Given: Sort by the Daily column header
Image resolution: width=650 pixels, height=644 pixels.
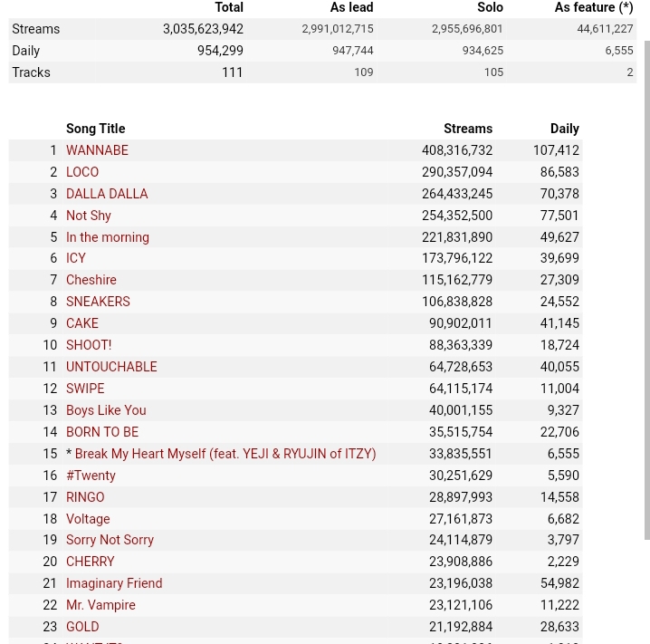Looking at the screenshot, I should pyautogui.click(x=565, y=129).
